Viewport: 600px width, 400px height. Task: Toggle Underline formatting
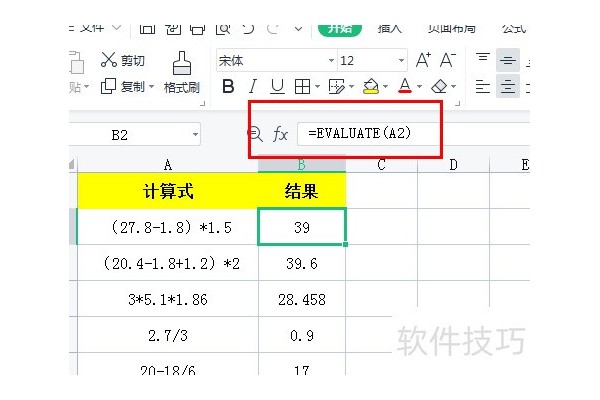(277, 87)
